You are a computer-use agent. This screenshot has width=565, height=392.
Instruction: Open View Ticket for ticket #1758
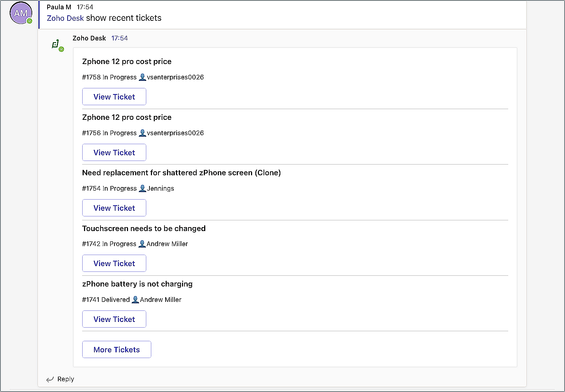coord(114,97)
